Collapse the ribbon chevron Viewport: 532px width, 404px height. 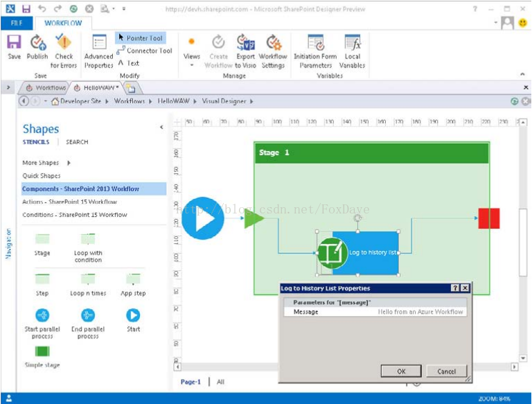(522, 73)
